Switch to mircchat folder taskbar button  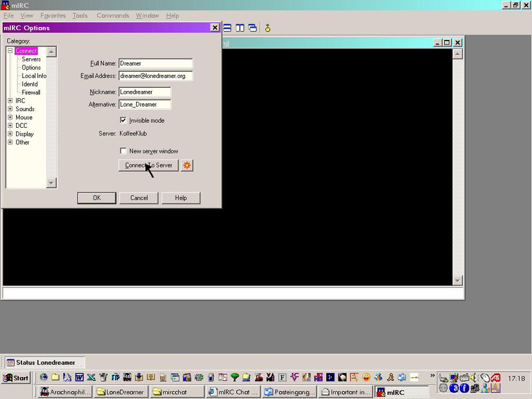click(x=177, y=392)
